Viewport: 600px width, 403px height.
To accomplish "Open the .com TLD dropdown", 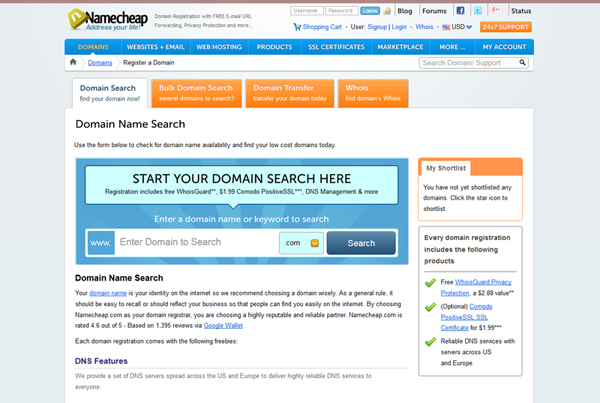I will [x=302, y=243].
